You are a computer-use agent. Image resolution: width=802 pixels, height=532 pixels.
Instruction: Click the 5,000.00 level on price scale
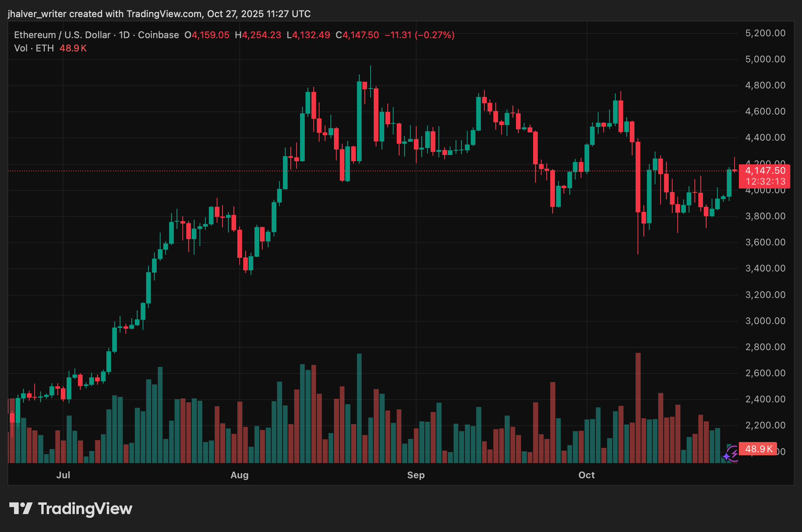pyautogui.click(x=765, y=59)
